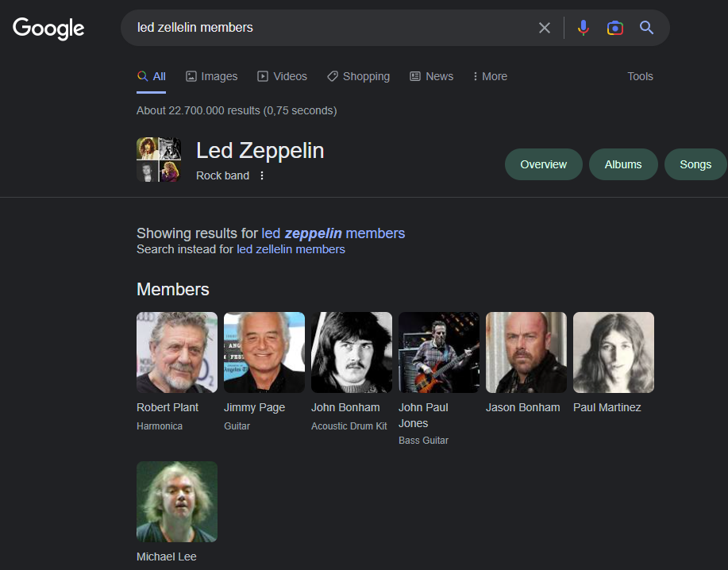
Task: Search instead for led zellelin members
Action: (291, 249)
